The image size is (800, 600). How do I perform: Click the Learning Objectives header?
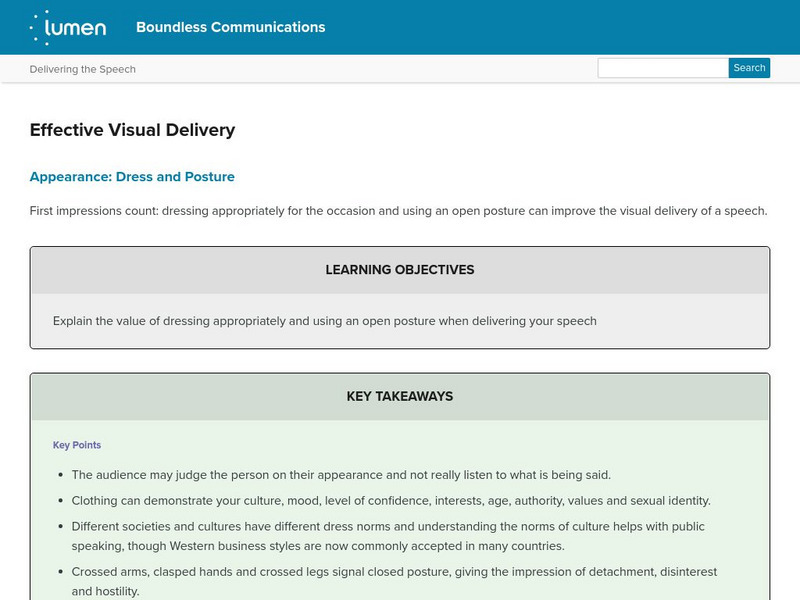[399, 270]
